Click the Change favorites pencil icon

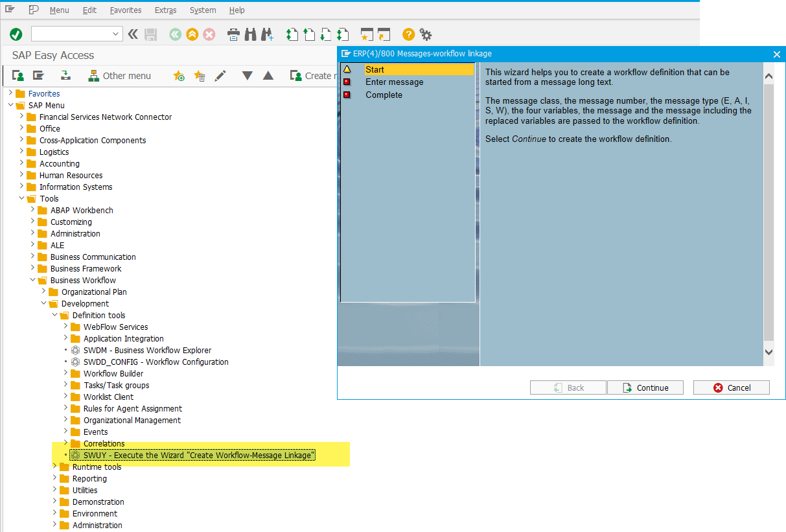pos(220,76)
